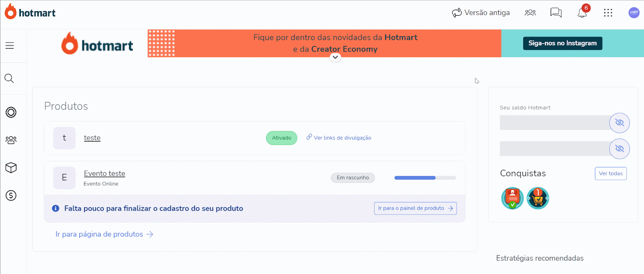Viewport: 644px width, 274px height.
Task: Click the 'E' product thumbnail
Action: [64, 177]
